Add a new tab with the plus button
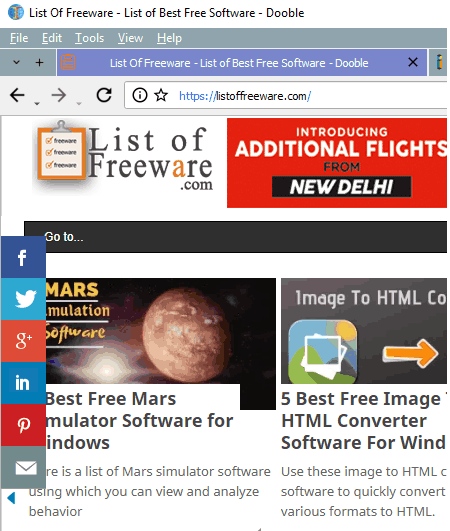Image resolution: width=450 pixels, height=531 pixels. pos(40,62)
